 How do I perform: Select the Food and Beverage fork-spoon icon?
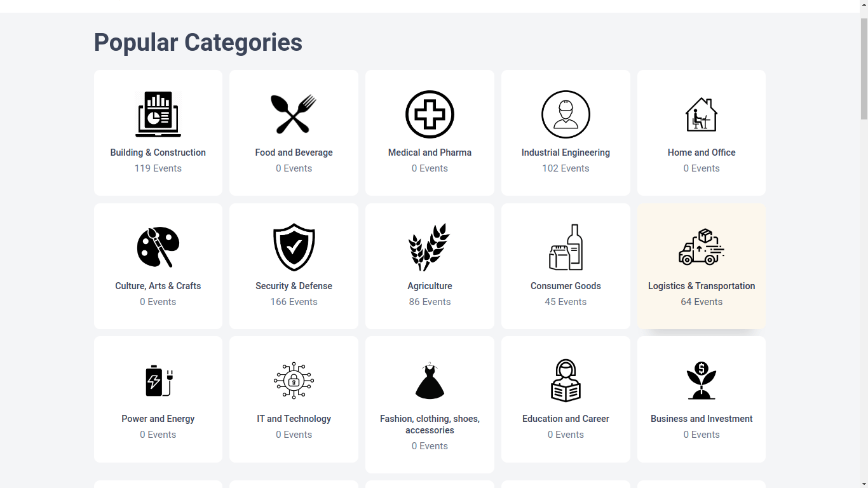(x=294, y=114)
